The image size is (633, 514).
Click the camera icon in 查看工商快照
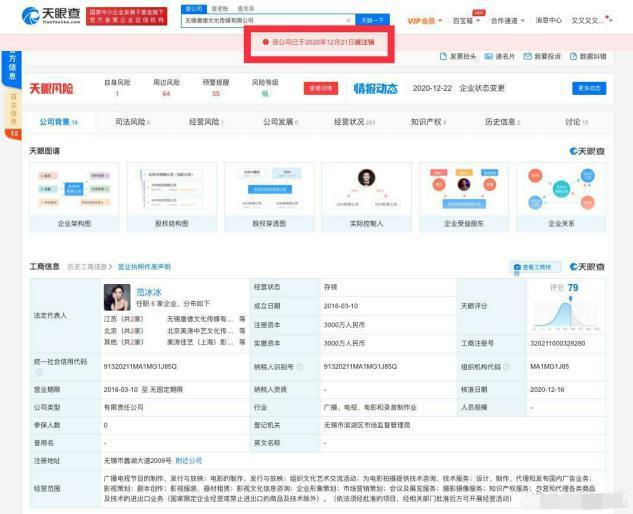(x=517, y=267)
